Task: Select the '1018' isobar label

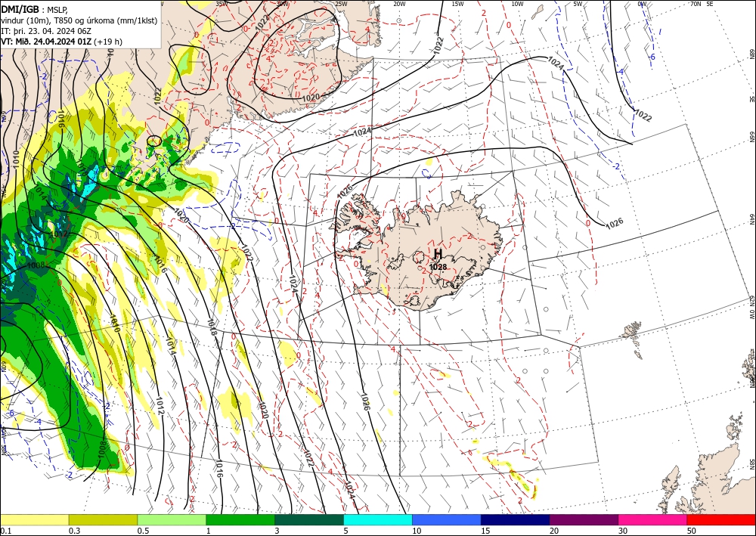Action: click(x=211, y=327)
